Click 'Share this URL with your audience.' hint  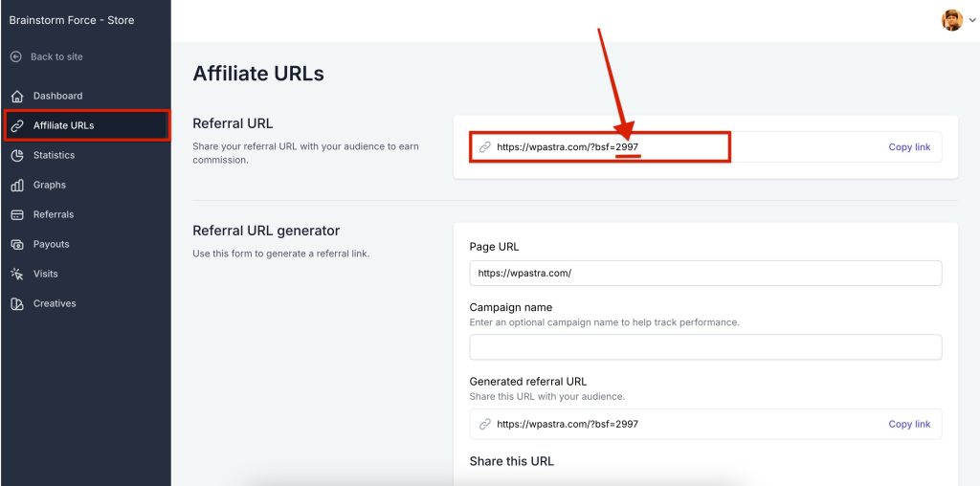click(546, 397)
